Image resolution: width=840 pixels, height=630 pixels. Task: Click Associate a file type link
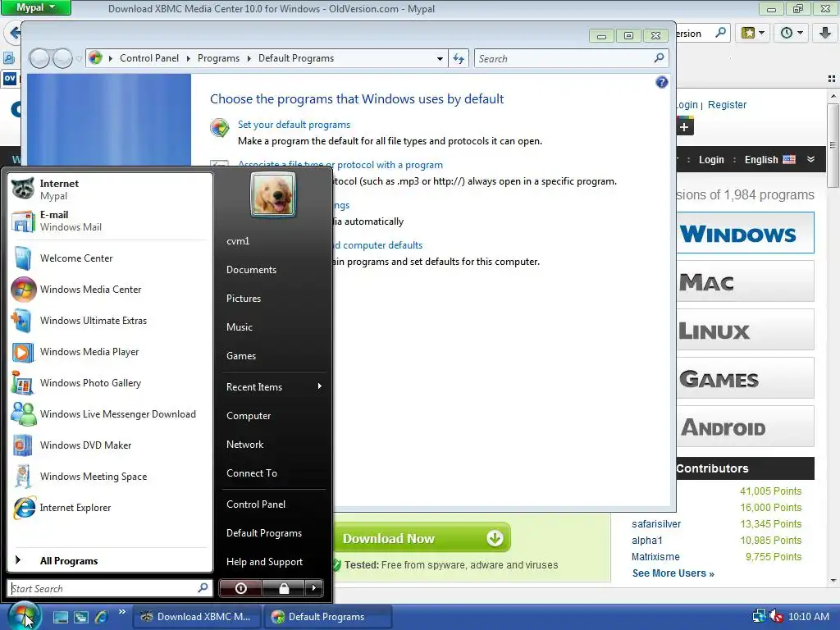pyautogui.click(x=340, y=164)
